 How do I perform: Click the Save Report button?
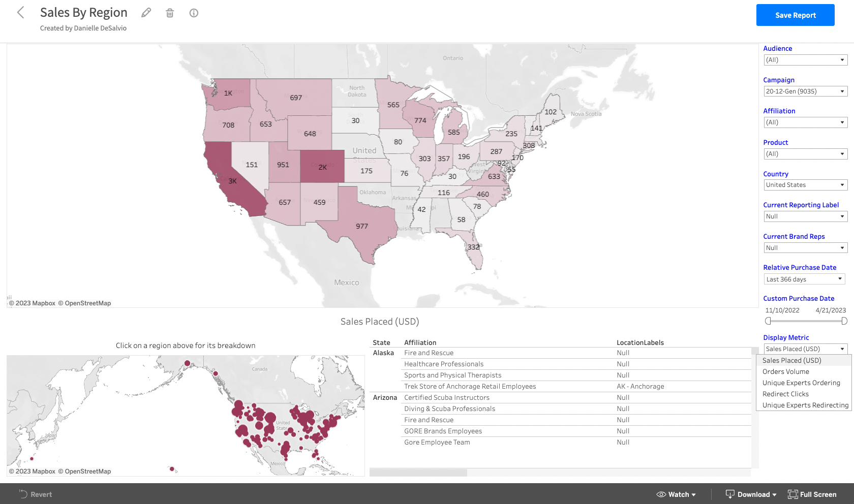point(795,15)
